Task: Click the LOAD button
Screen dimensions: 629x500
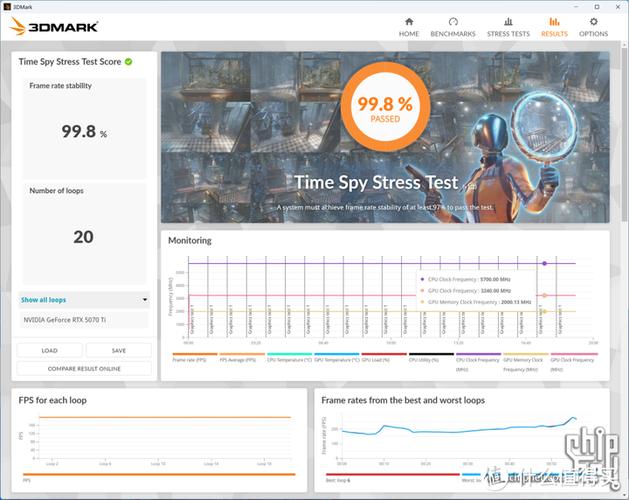Action: [49, 350]
